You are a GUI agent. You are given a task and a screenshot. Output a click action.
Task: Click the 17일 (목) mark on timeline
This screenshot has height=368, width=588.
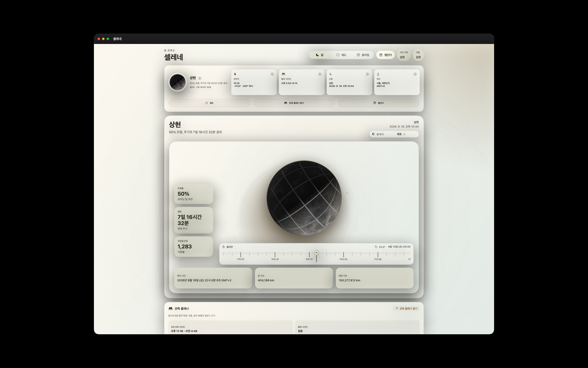point(241,259)
